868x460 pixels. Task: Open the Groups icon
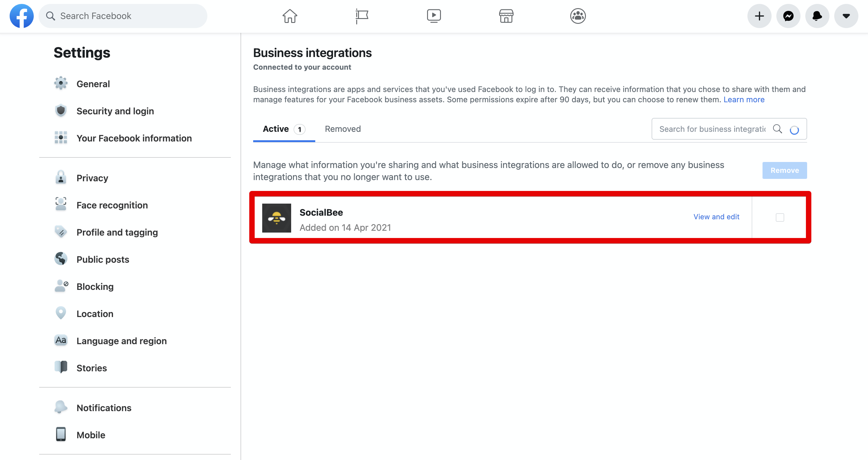(578, 16)
